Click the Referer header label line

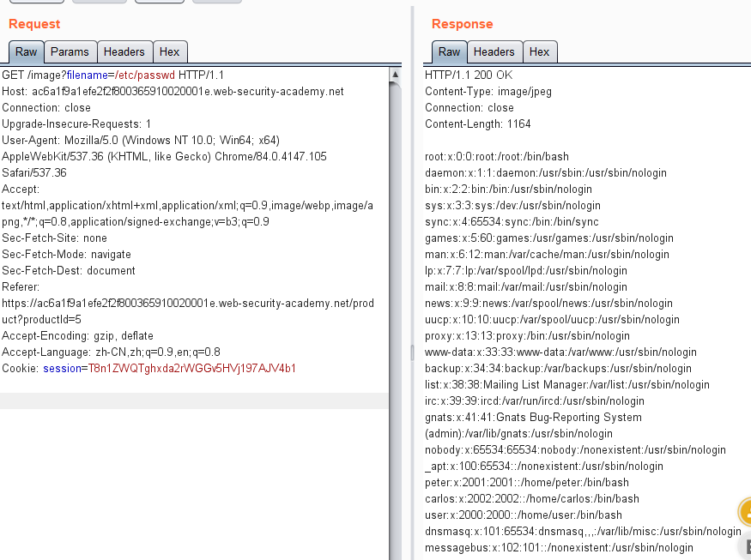[x=21, y=286]
